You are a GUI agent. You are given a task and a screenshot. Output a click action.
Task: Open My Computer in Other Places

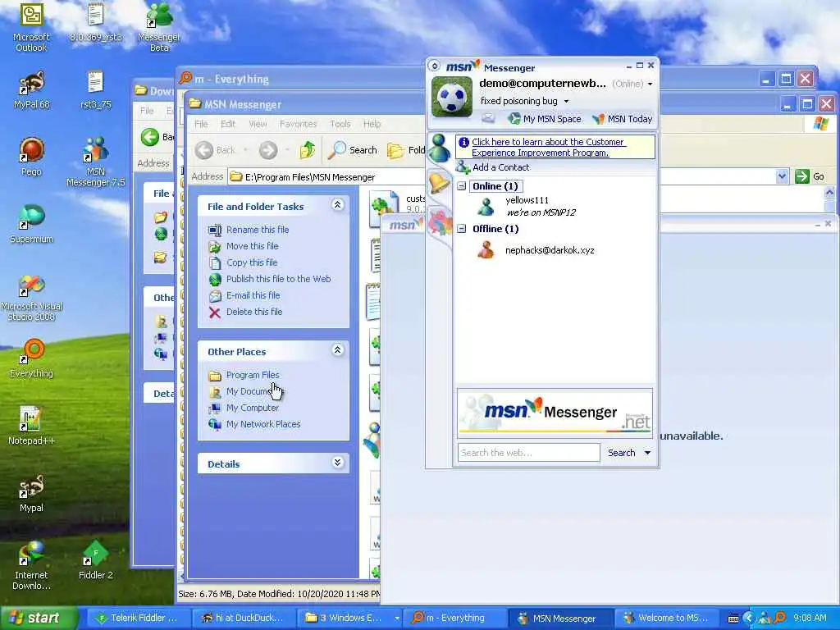pos(253,408)
